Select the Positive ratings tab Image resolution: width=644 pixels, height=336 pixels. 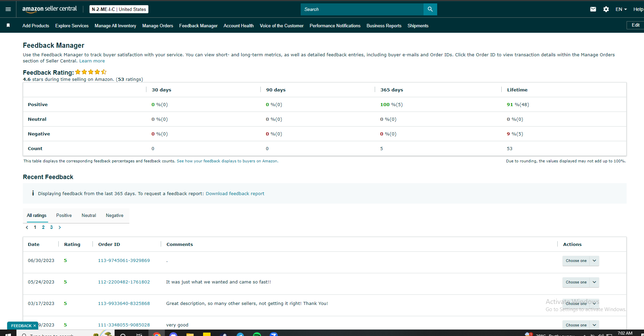click(64, 215)
